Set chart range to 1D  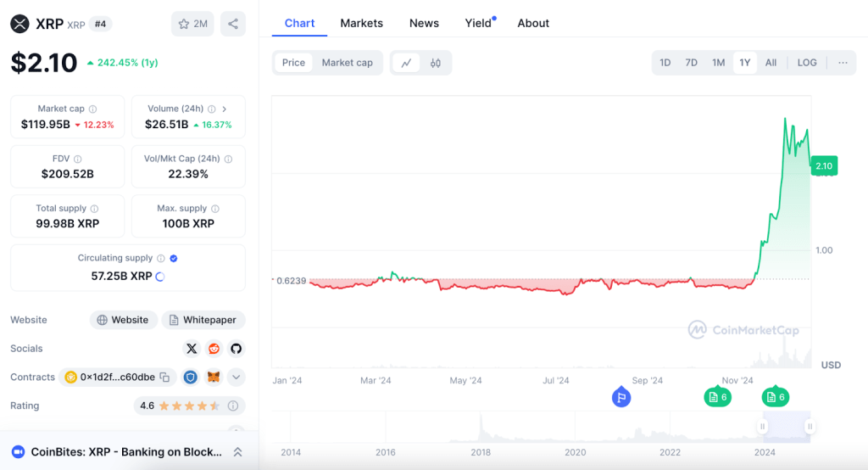pos(665,63)
